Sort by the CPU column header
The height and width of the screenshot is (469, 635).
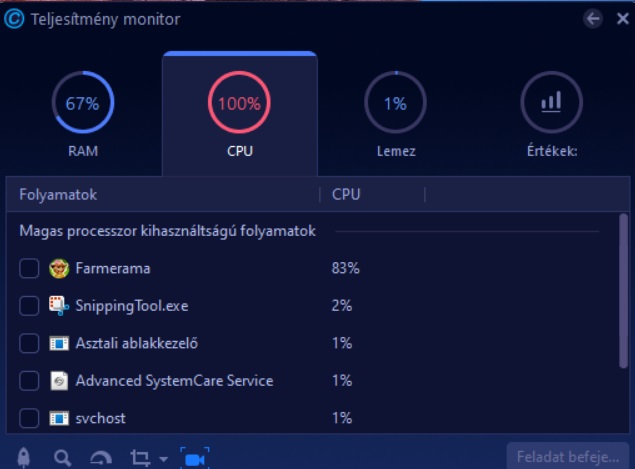[x=346, y=194]
